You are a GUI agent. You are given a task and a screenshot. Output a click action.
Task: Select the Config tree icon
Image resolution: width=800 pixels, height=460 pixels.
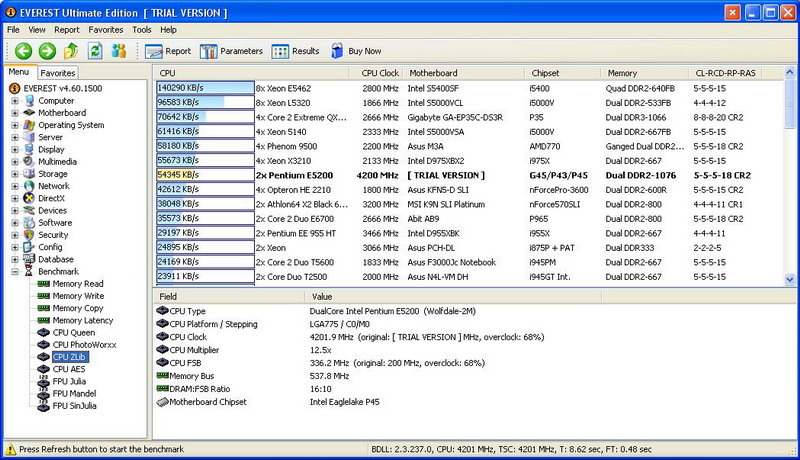pos(29,247)
